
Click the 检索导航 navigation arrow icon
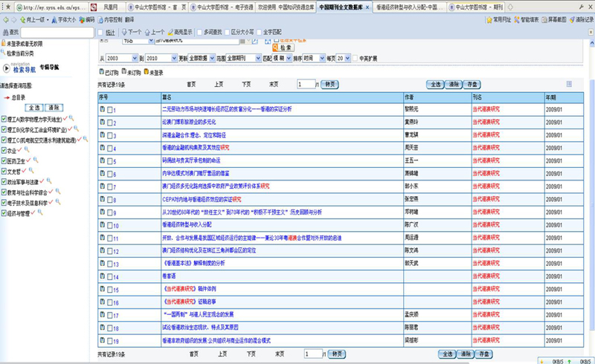(7, 70)
